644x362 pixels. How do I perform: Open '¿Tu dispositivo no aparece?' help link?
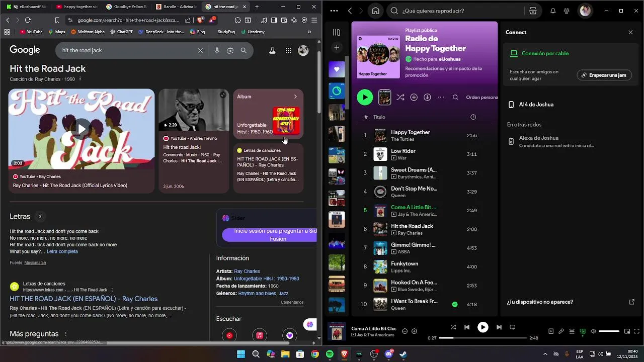tap(571, 302)
